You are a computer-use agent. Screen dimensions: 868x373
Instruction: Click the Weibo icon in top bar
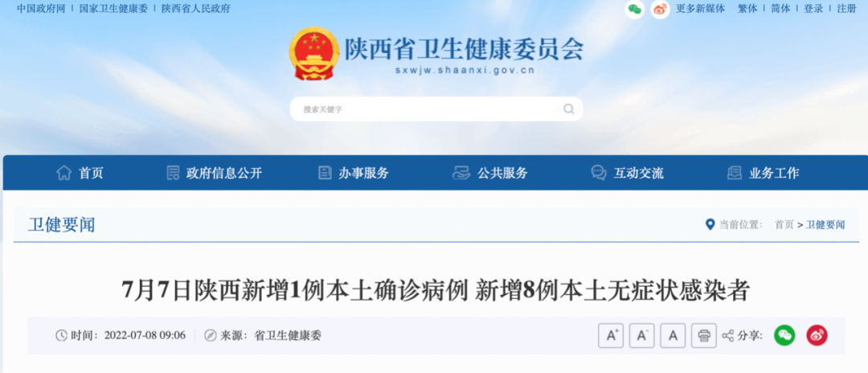click(x=660, y=9)
